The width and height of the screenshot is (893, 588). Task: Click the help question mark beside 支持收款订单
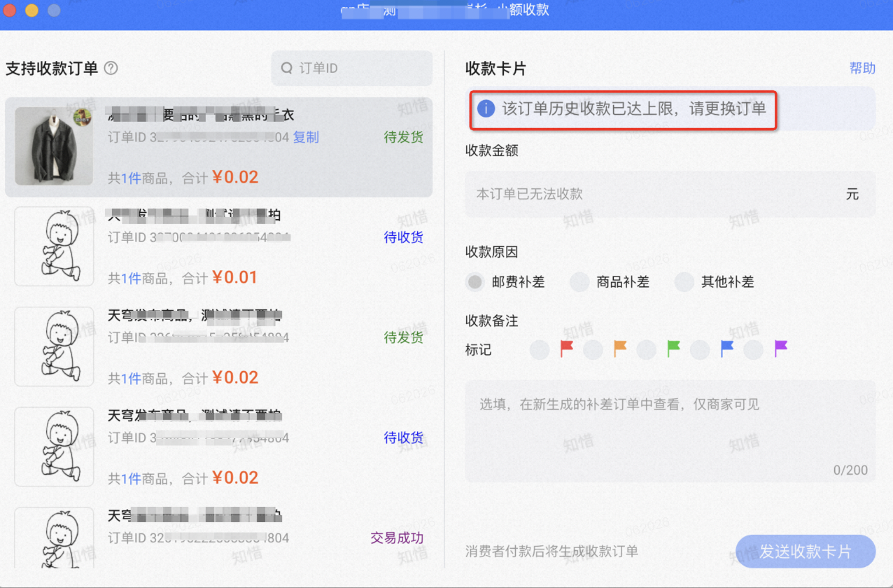click(111, 69)
